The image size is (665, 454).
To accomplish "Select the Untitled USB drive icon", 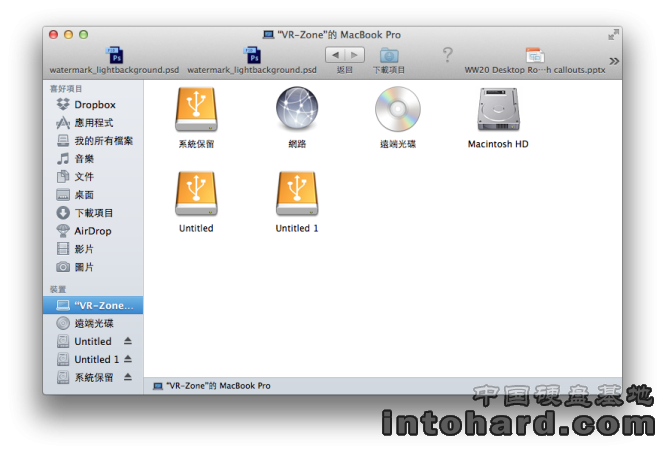I will pos(196,193).
